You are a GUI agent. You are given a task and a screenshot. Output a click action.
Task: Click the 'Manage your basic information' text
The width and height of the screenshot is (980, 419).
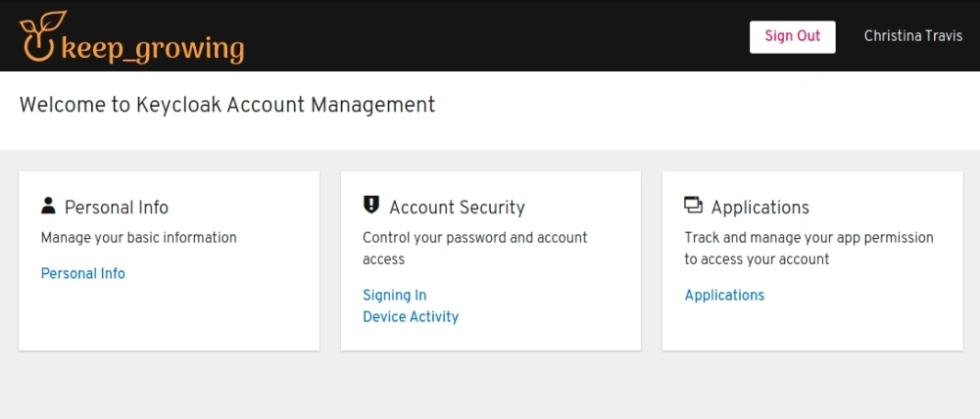click(x=139, y=237)
